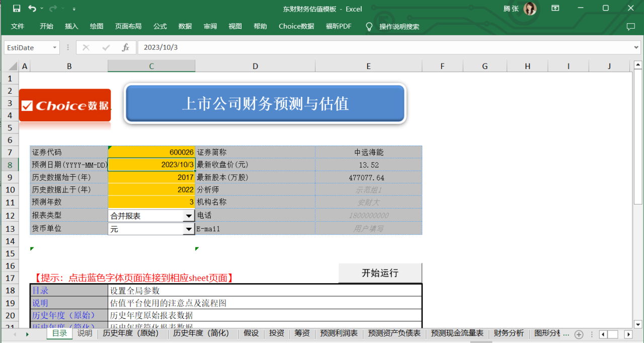Expand the 货币单位 元 dropdown
This screenshot has width=644, height=343.
pyautogui.click(x=189, y=229)
